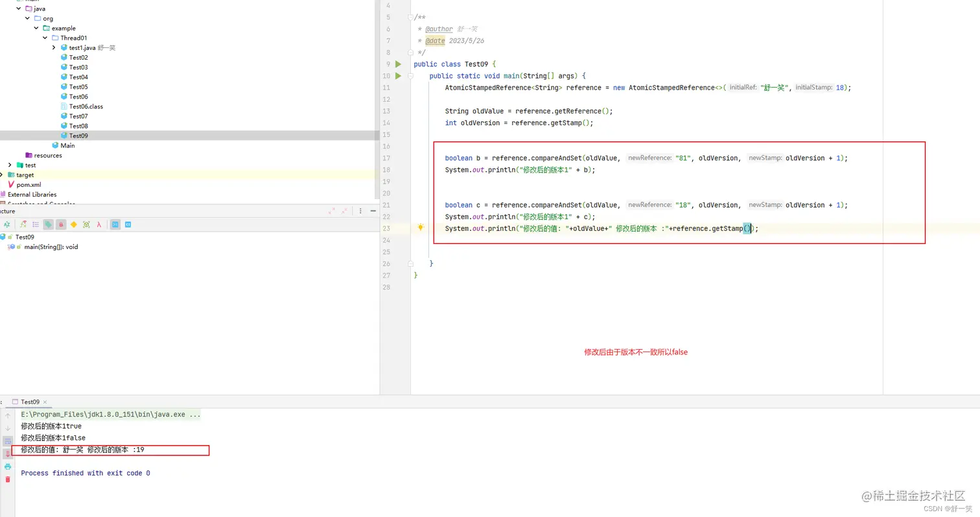
Task: Fold the main method at line 10
Action: pos(410,76)
